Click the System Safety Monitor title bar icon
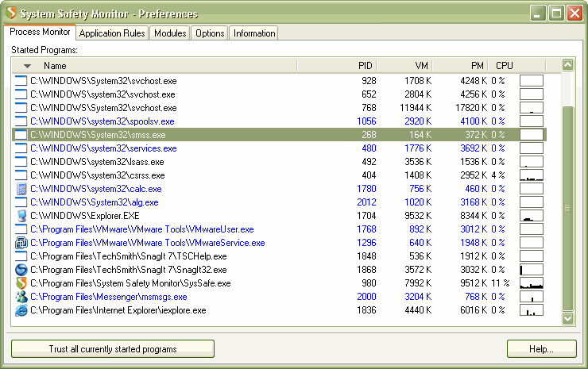This screenshot has height=369, width=588. 11,13
